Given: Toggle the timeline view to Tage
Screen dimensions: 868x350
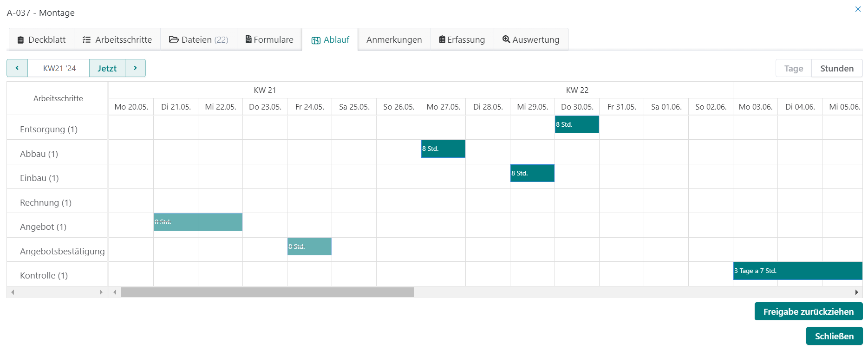Looking at the screenshot, I should coord(793,69).
